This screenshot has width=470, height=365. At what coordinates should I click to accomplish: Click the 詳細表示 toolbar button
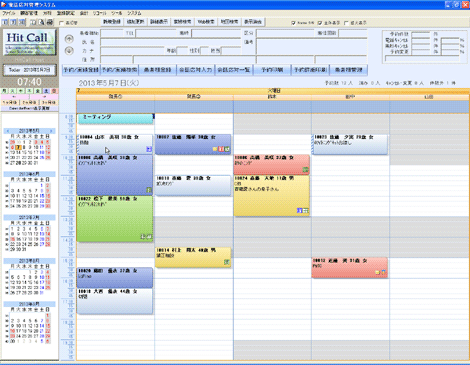click(x=159, y=22)
